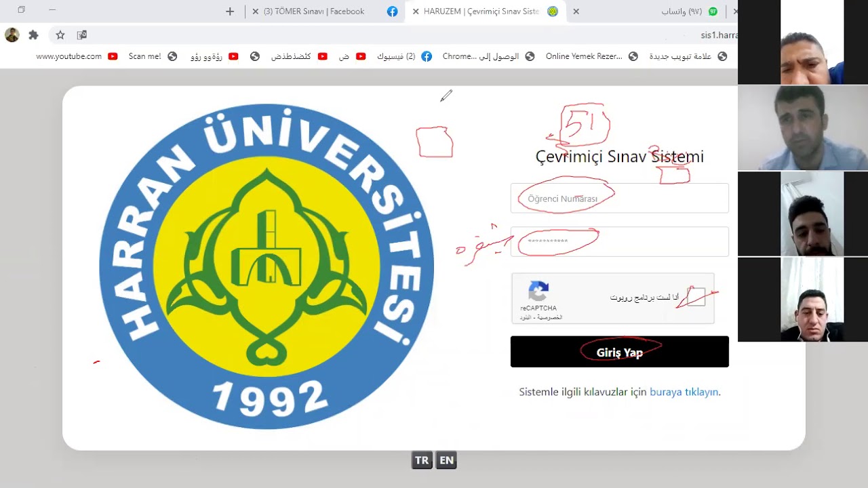Click the Çevrimiçi Sınav Sistemi heading
Image resolution: width=868 pixels, height=488 pixels.
click(619, 157)
